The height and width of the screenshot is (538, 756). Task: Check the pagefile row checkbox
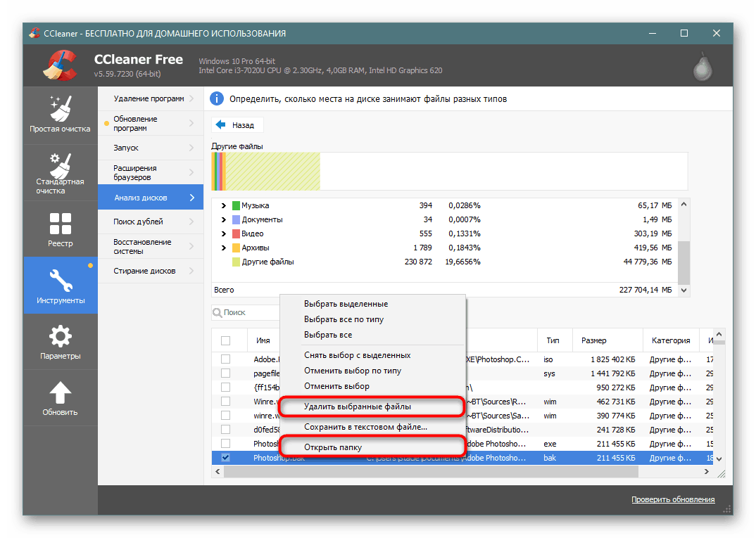tap(225, 373)
